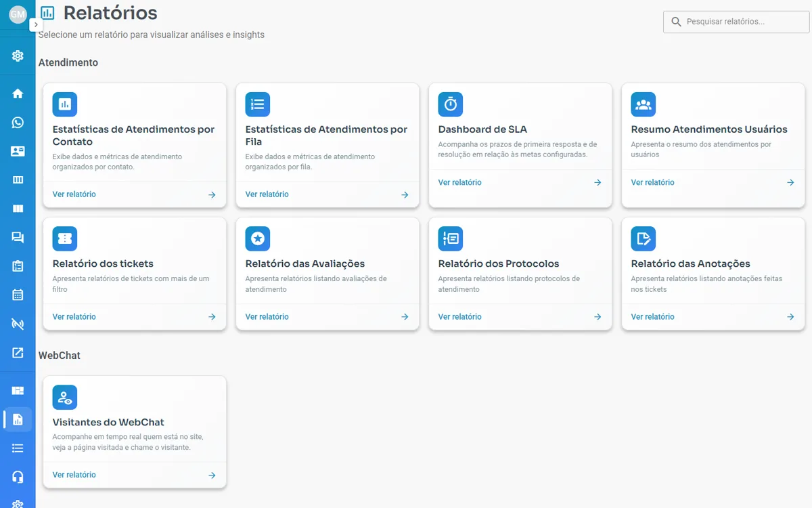Screen dimensions: 812x508
Task: Click the Estatísticas por Contato chart icon
Action: point(65,104)
